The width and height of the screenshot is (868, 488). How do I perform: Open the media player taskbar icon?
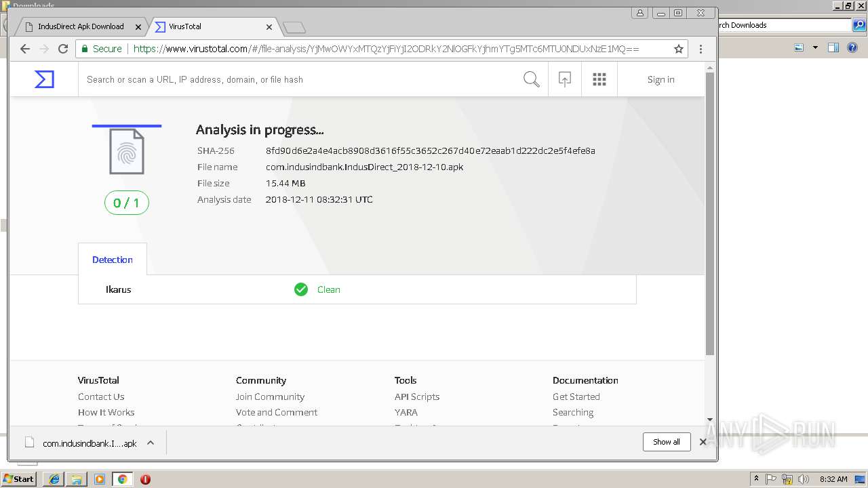pyautogui.click(x=100, y=479)
